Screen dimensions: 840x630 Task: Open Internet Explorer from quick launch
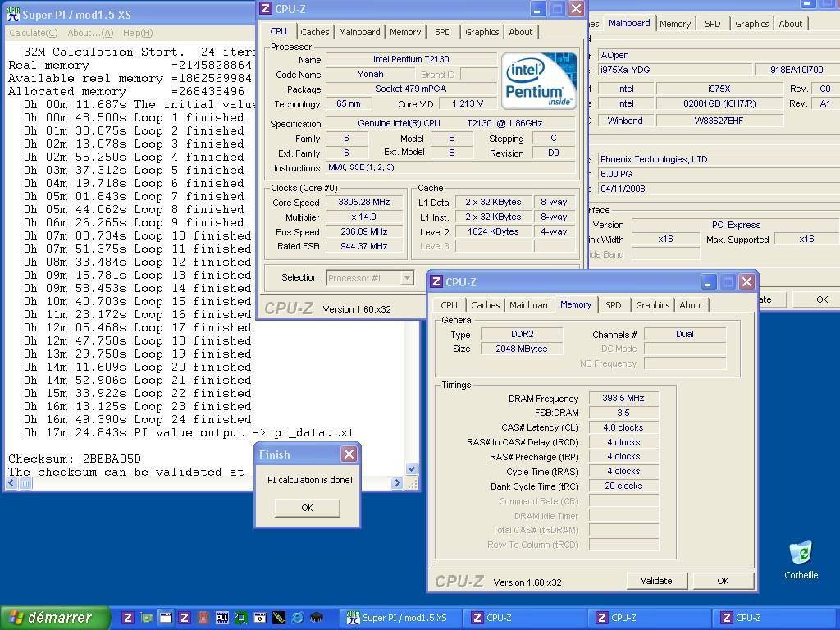pyautogui.click(x=297, y=618)
